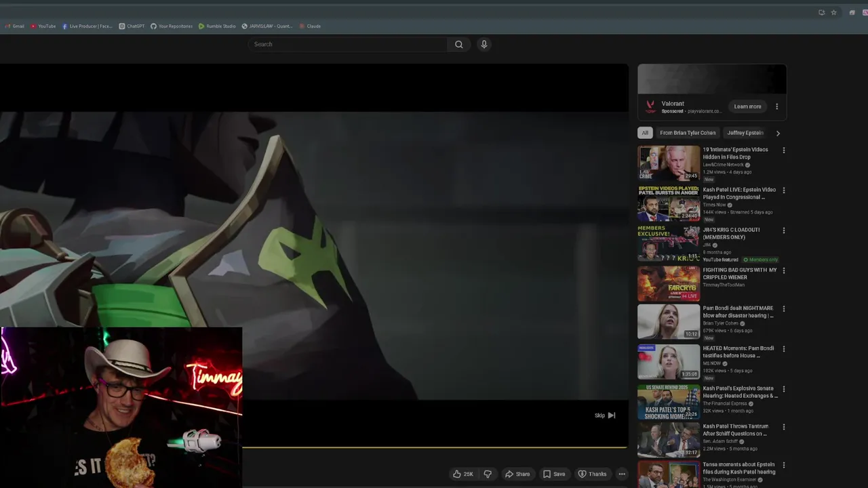This screenshot has width=868, height=488.
Task: Open JARVIS:LAW bookmark
Action: click(x=267, y=26)
